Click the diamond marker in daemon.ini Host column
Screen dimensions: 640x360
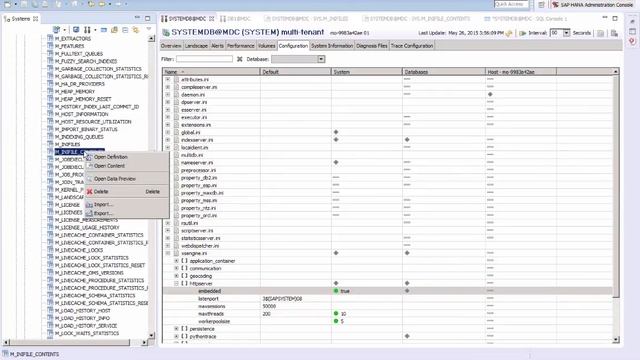[x=490, y=94]
